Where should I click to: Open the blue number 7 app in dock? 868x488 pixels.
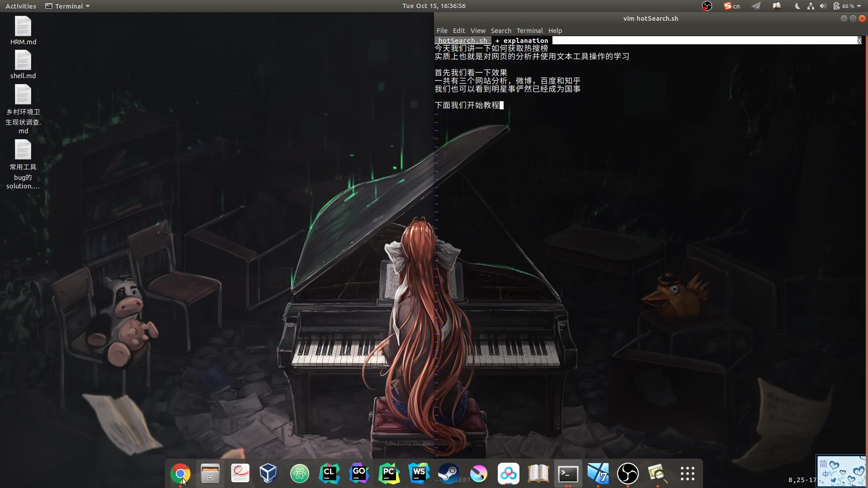tap(598, 474)
